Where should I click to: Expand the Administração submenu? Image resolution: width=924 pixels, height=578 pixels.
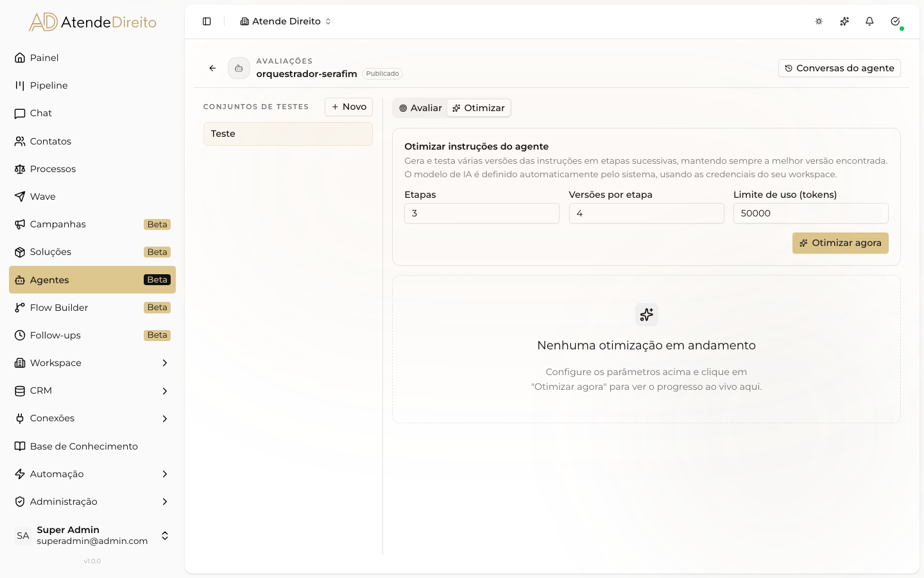coord(92,502)
